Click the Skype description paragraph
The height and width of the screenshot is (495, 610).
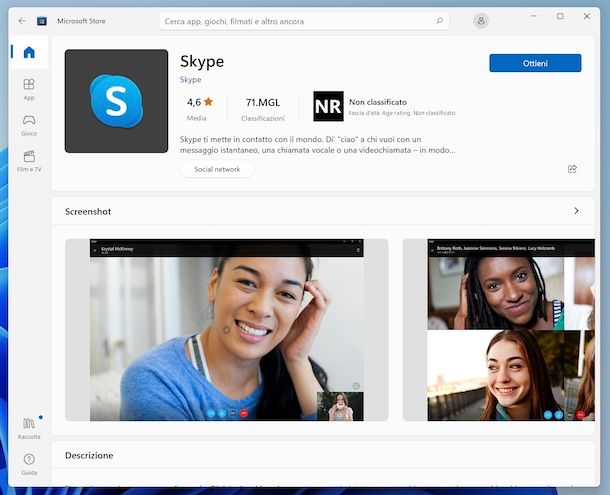pos(317,145)
